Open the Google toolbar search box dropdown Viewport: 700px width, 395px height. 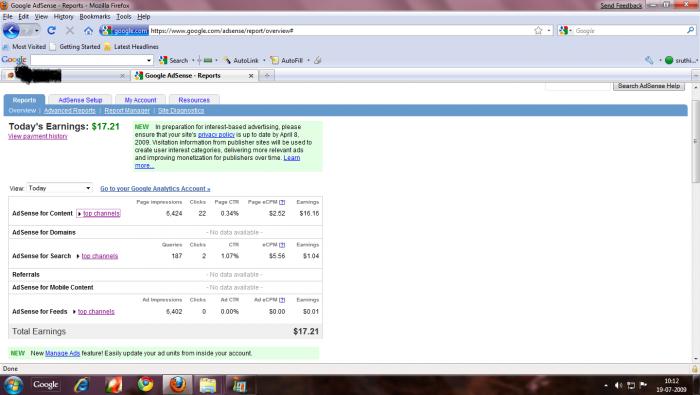pos(149,60)
